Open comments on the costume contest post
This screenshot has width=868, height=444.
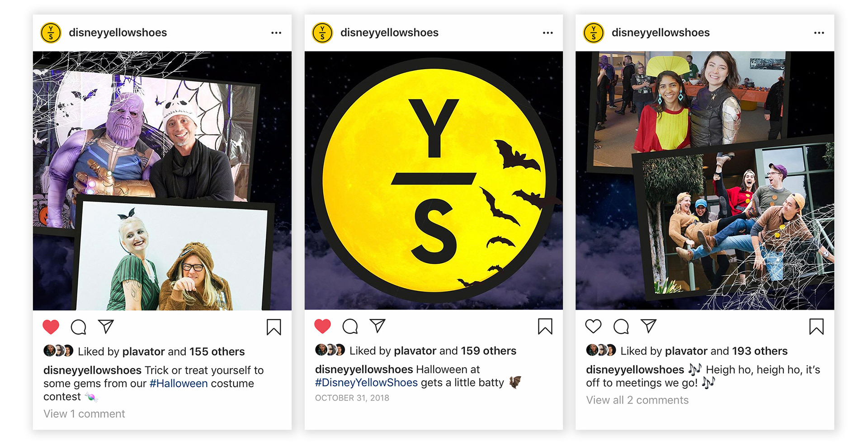(79, 327)
